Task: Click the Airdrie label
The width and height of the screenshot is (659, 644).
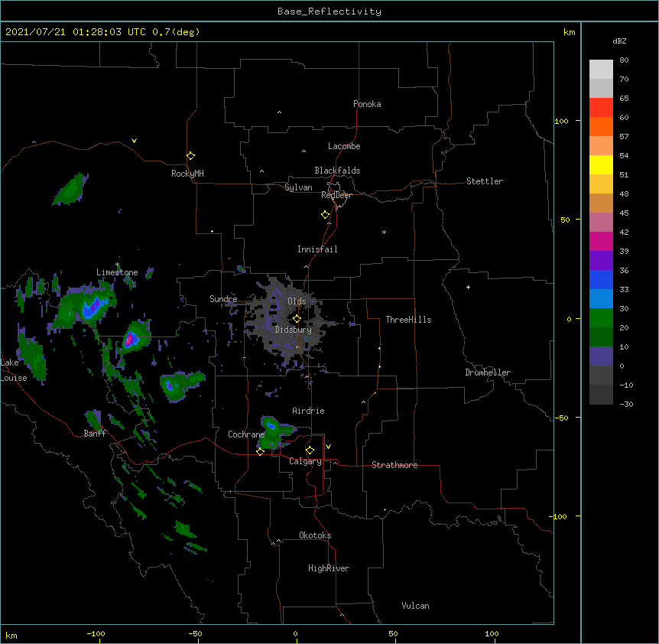Action: [x=309, y=411]
